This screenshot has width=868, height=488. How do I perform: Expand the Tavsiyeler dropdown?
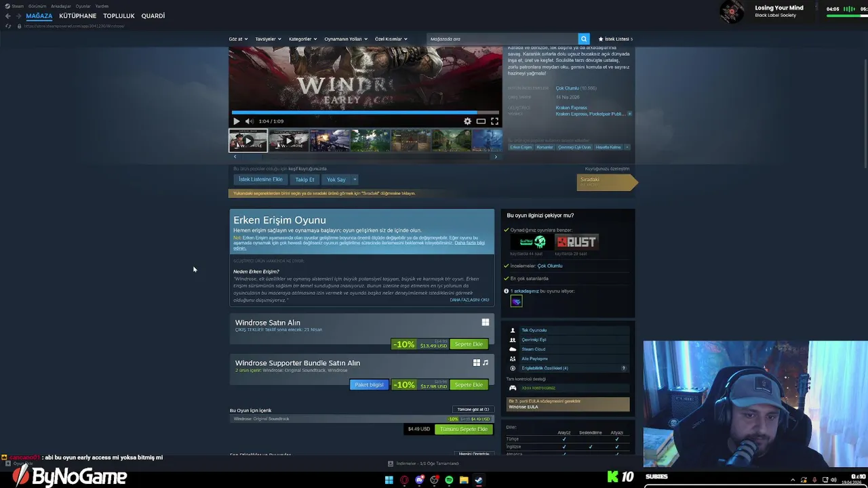click(x=268, y=39)
